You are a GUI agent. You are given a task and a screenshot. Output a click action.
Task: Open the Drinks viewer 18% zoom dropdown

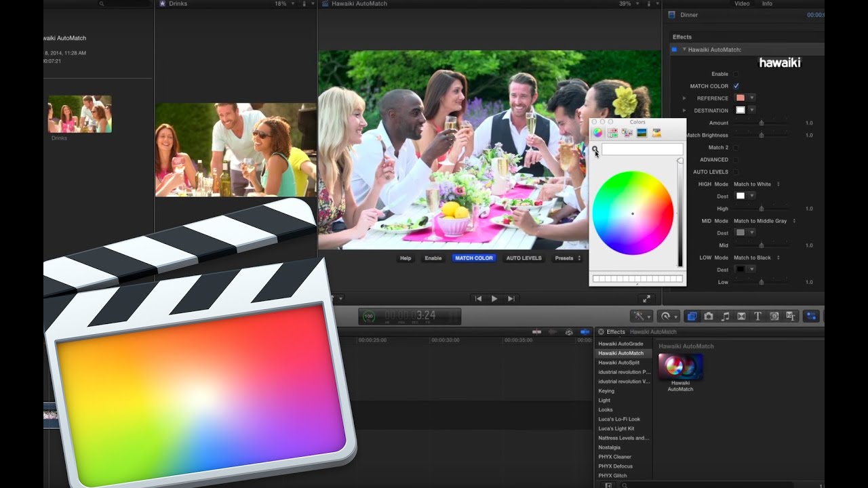pyautogui.click(x=285, y=4)
